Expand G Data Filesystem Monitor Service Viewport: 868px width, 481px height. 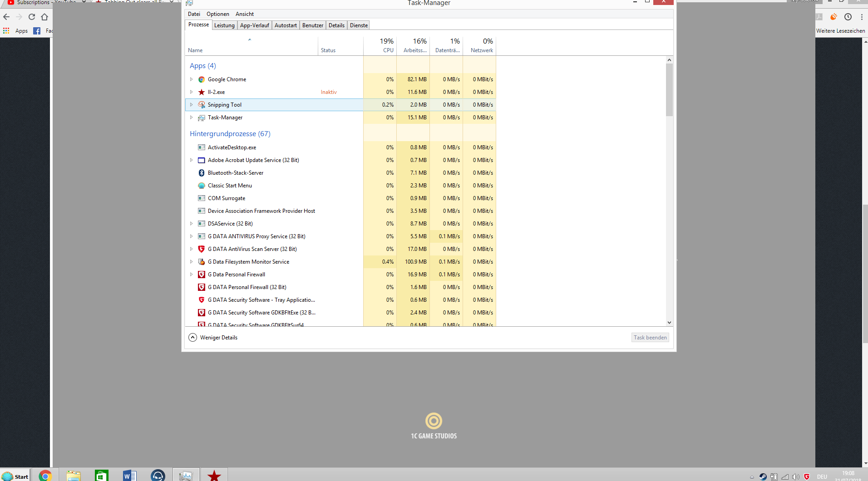click(191, 262)
